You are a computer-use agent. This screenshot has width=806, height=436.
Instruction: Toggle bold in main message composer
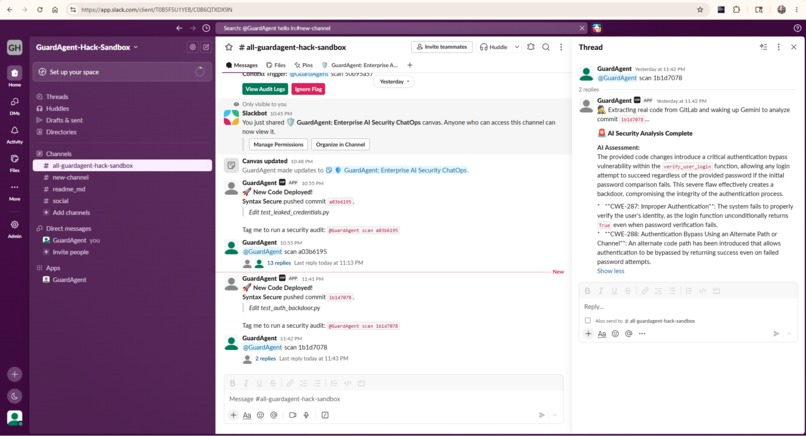click(232, 383)
